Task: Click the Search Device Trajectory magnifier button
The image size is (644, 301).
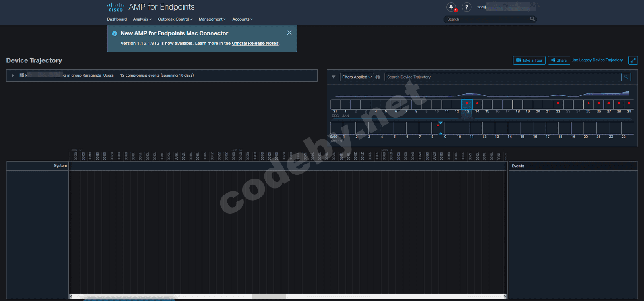Action: click(x=626, y=77)
